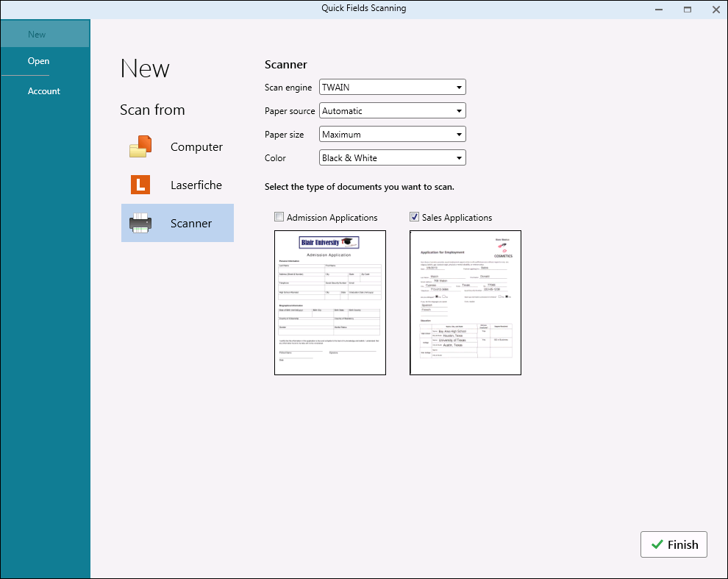The image size is (728, 579).
Task: Go to the Account section
Action: click(x=44, y=91)
